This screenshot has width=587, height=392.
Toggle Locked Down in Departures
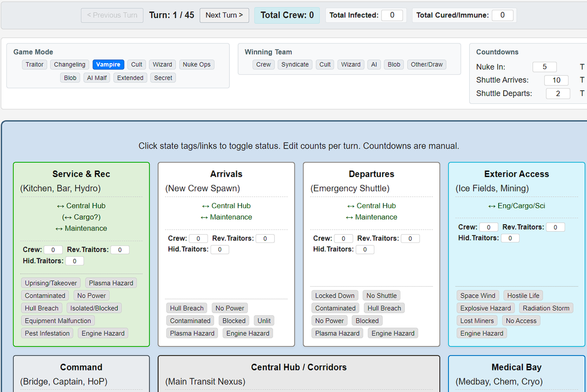(335, 296)
